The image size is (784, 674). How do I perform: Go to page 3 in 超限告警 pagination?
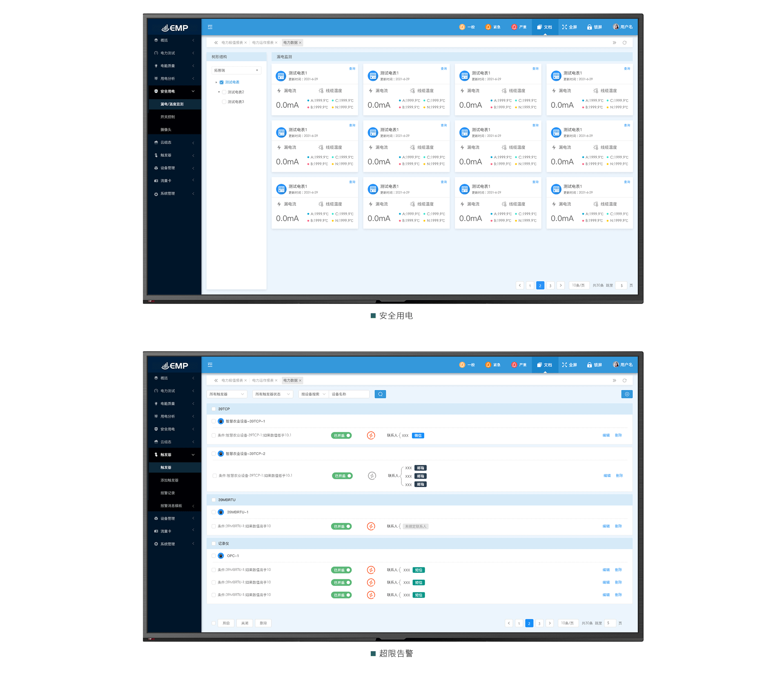[539, 623]
